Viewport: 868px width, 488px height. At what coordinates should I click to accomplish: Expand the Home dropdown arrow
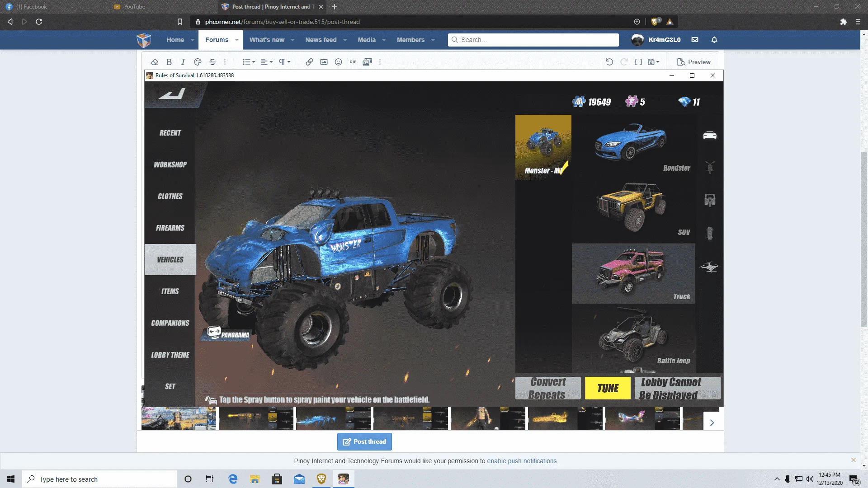pos(192,40)
